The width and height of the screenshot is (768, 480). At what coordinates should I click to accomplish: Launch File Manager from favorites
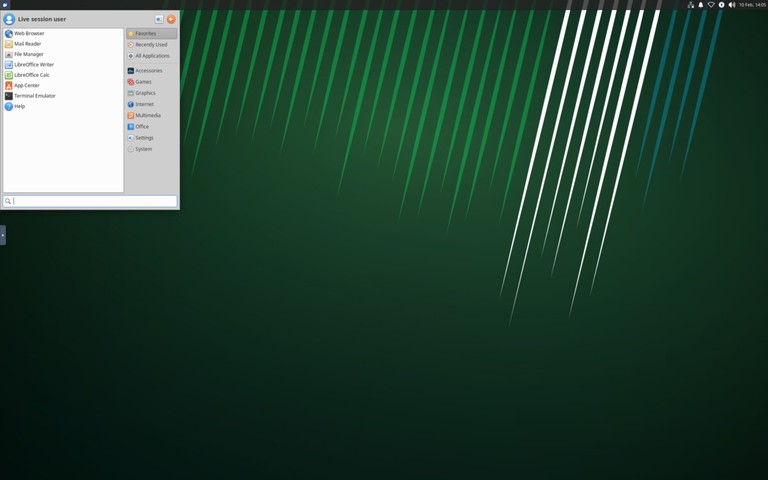63,54
